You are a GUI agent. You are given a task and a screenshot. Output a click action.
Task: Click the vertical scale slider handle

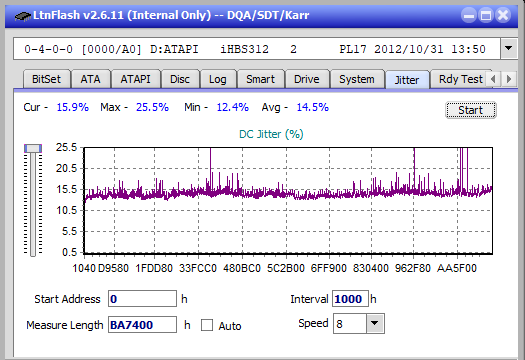33,148
